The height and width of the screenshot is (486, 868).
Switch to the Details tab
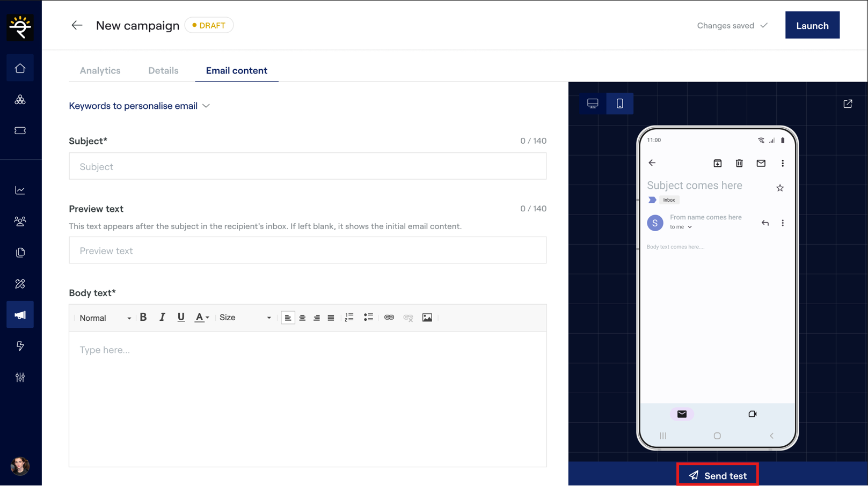point(163,70)
